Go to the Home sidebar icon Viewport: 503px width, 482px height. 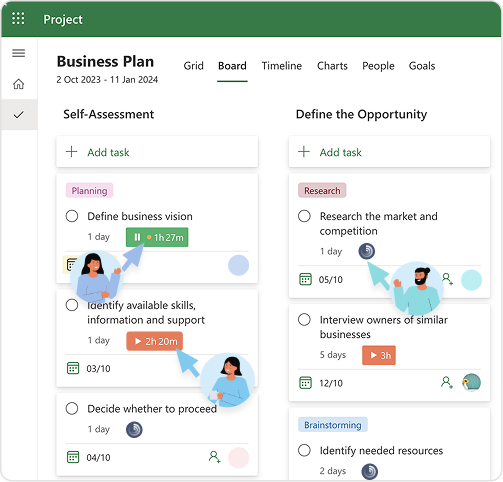click(19, 84)
